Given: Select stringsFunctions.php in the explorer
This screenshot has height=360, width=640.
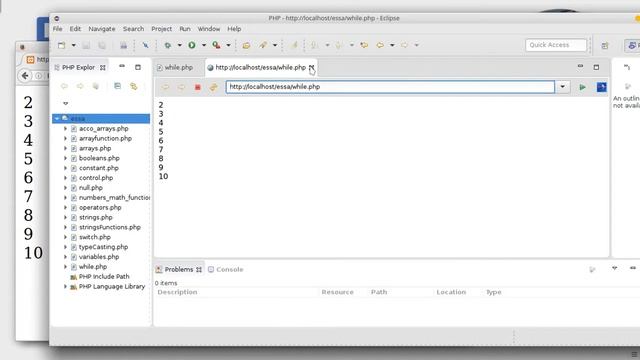Looking at the screenshot, I should click(109, 227).
